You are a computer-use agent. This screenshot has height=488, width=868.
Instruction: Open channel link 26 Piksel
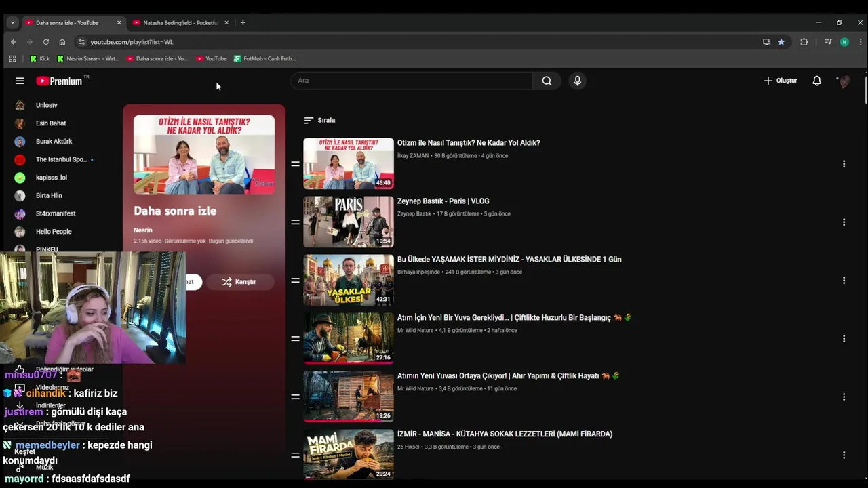coord(408,447)
